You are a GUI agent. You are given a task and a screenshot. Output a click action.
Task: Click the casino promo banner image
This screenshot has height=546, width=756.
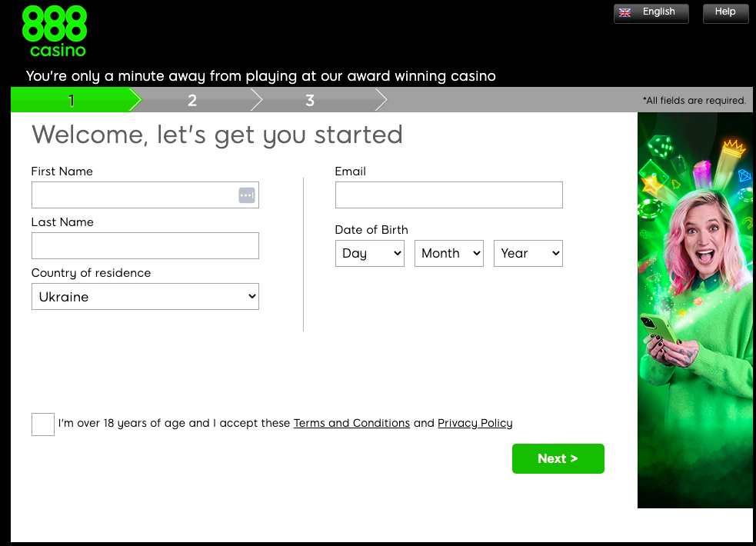(x=694, y=311)
